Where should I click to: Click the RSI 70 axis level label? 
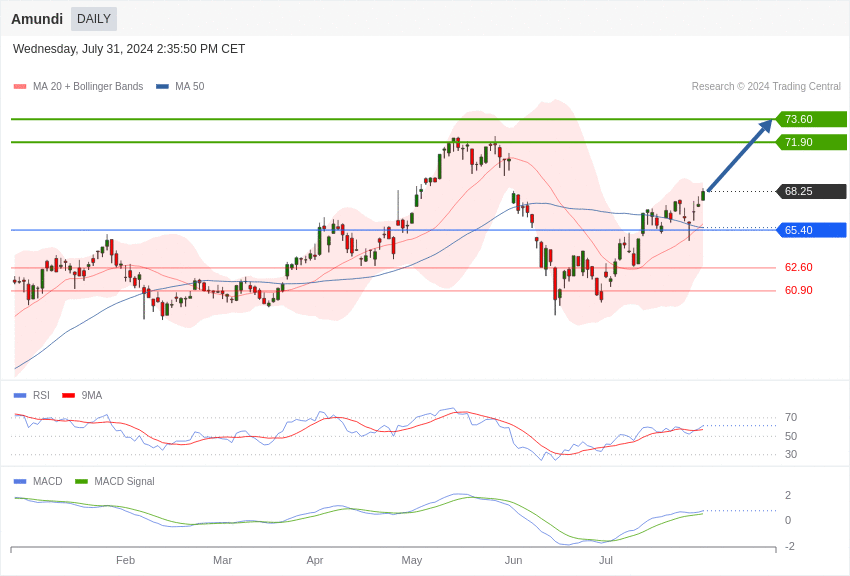click(790, 417)
